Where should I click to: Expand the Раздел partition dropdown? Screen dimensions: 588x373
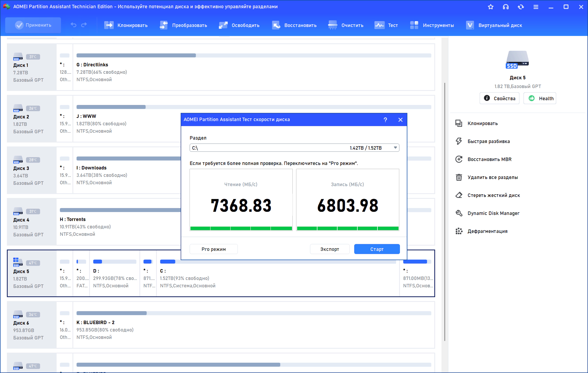click(294, 148)
